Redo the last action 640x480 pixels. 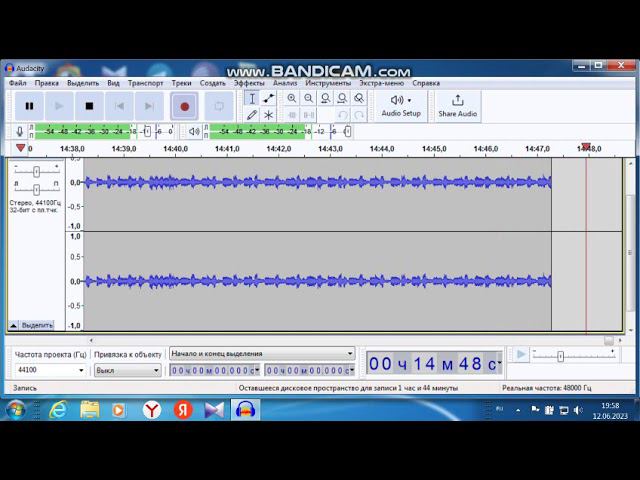click(x=359, y=115)
